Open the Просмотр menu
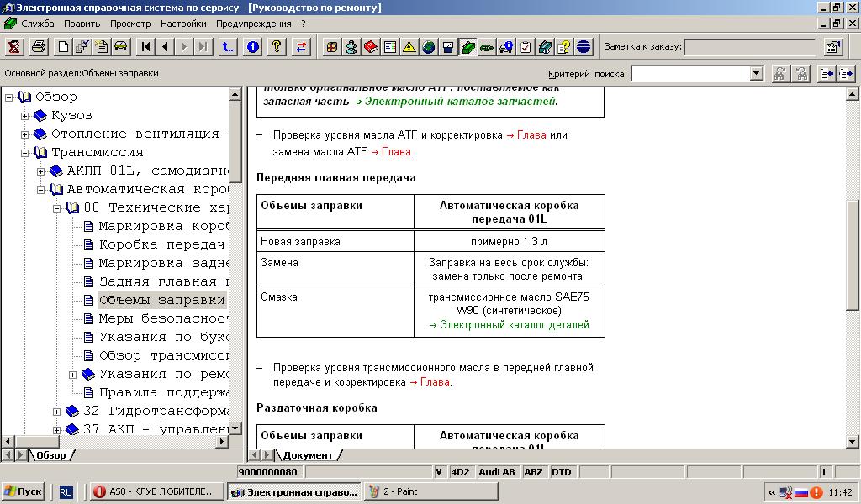Viewport: 861px width, 504px height. pos(130,24)
